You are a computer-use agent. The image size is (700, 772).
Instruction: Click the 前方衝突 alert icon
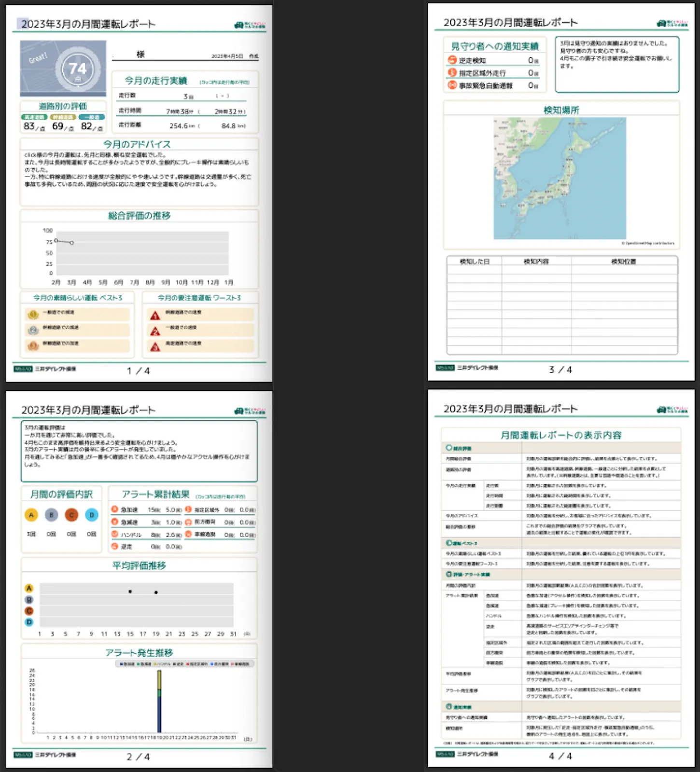pos(189,522)
